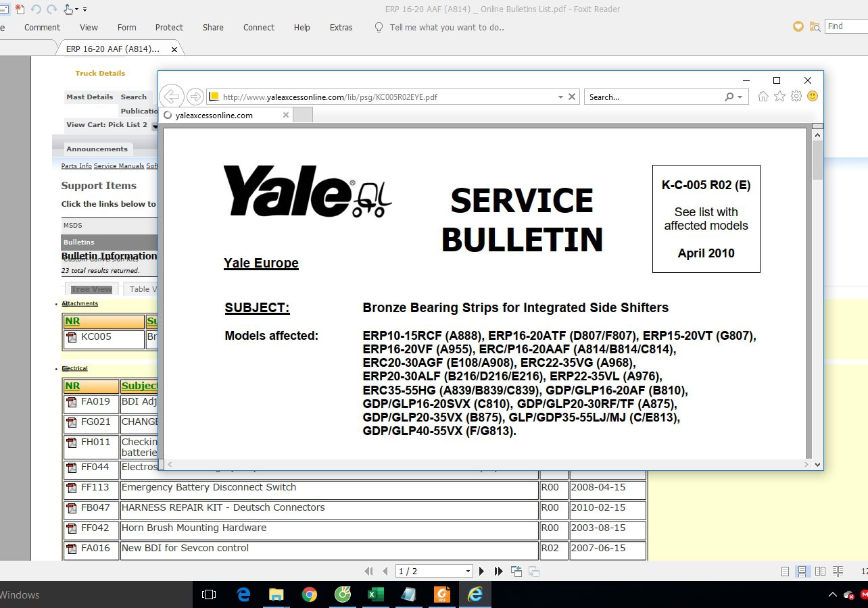Open the FF113 bulletin PDF icon
The image size is (868, 608).
pos(71,488)
